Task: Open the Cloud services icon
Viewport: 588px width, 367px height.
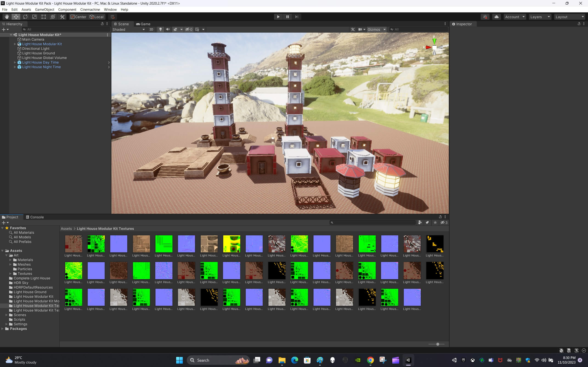Action: coord(496,17)
